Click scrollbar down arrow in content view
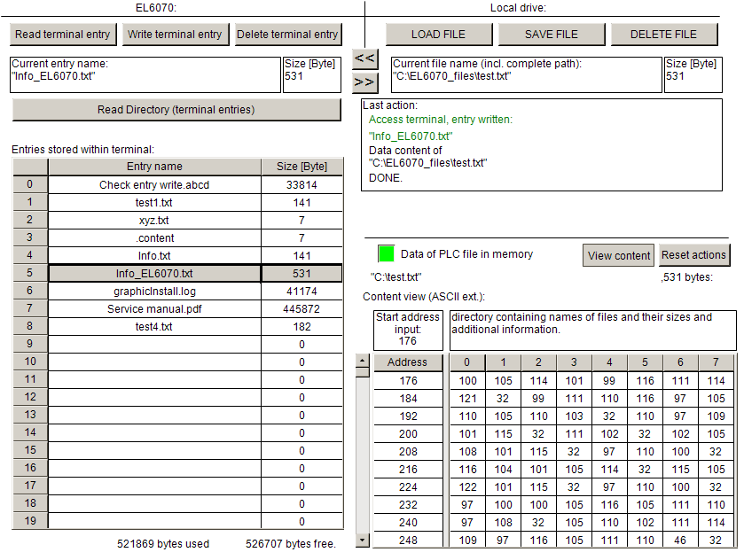Viewport: 744px width, 560px height. (x=362, y=541)
